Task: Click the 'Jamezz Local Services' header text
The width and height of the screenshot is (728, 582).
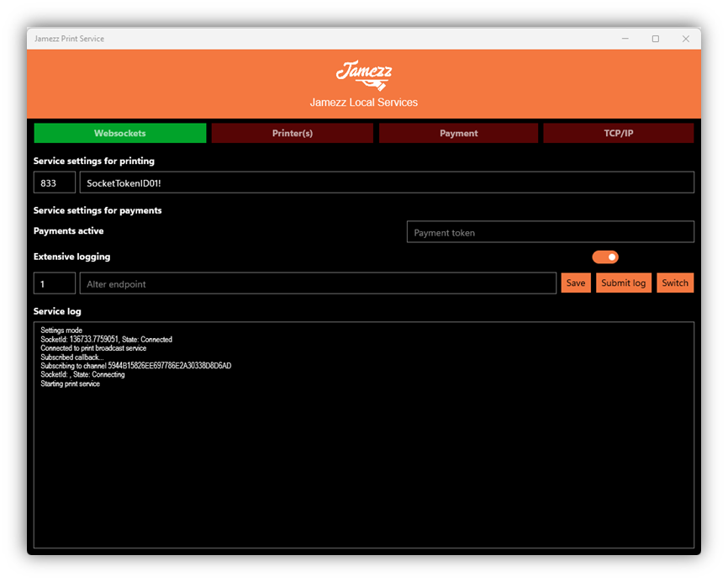Action: pos(363,103)
